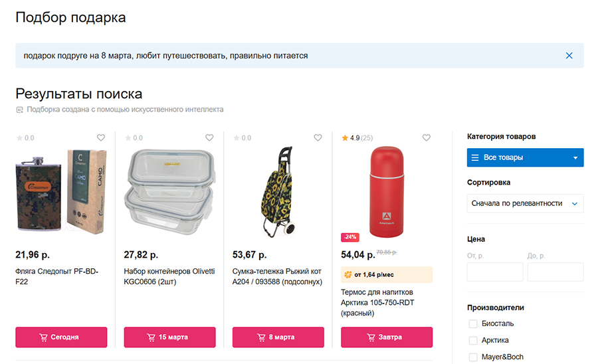Viewport: 598px width, 364px height.
Task: Tick the Mayer&Boch manufacturer checkbox
Action: (x=473, y=357)
